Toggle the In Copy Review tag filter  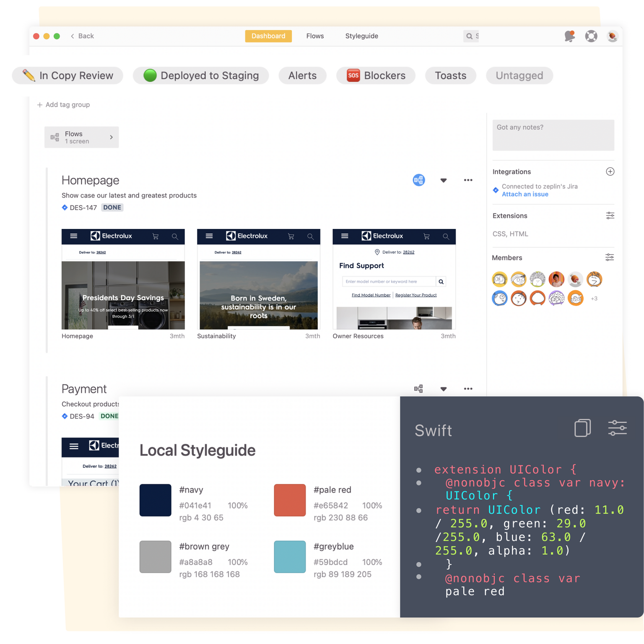pos(67,75)
